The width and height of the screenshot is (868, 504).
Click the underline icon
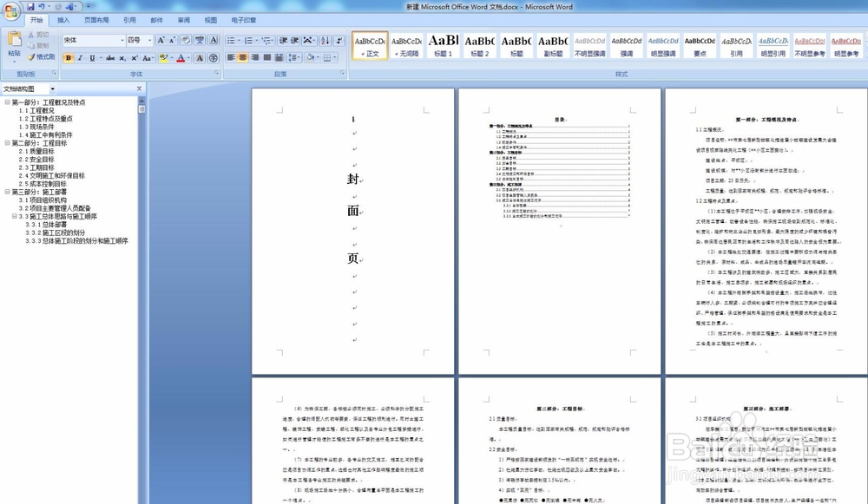coord(90,56)
